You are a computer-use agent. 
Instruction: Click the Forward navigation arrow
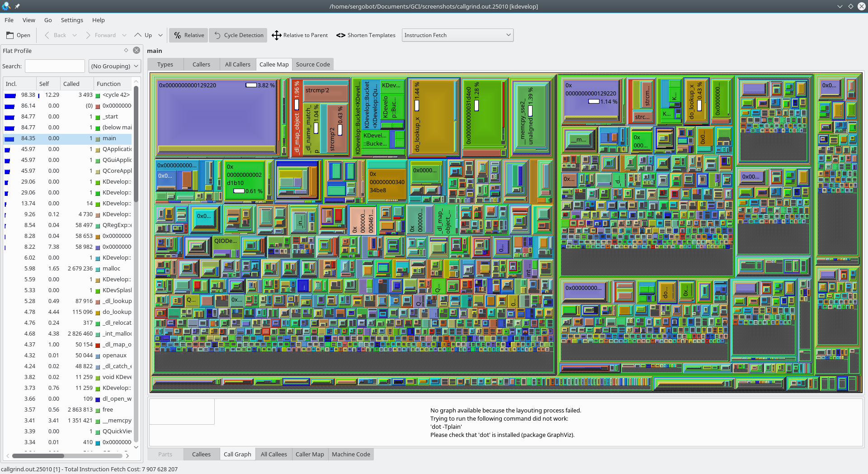pos(88,35)
